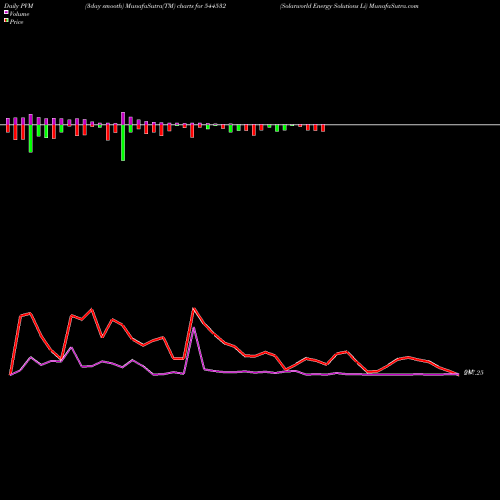
Task: Click the tallest green bar in the histogram
Action: pos(123,143)
